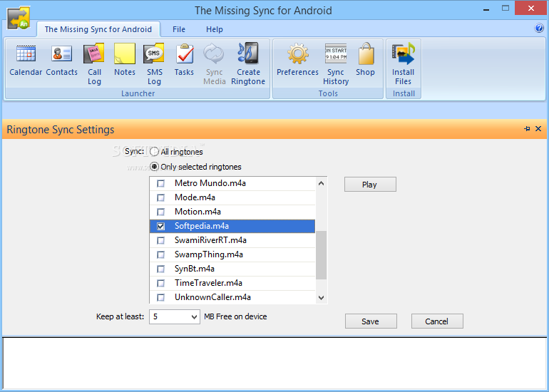This screenshot has width=549, height=392.
Task: Click the blue help question icon
Action: (539, 28)
